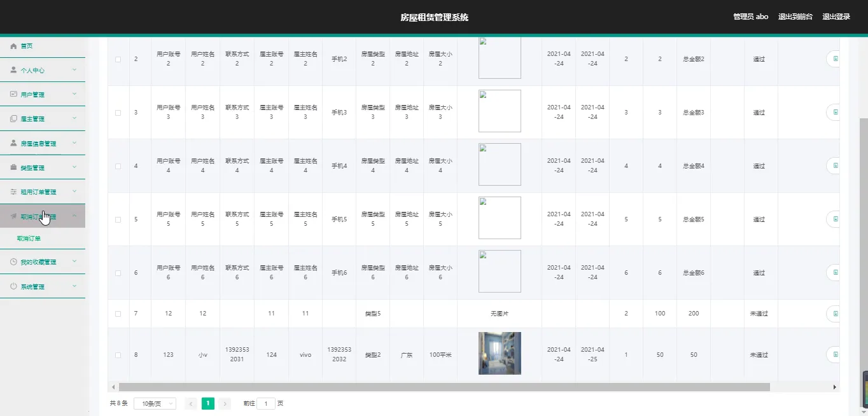Select the checkbox for row 5
The height and width of the screenshot is (416, 868).
click(x=118, y=219)
